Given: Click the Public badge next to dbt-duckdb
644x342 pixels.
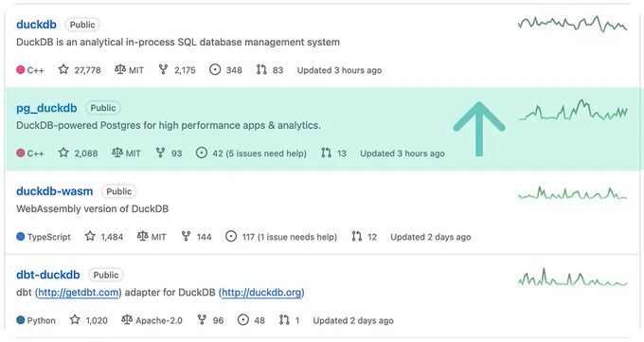Looking at the screenshot, I should 106,275.
